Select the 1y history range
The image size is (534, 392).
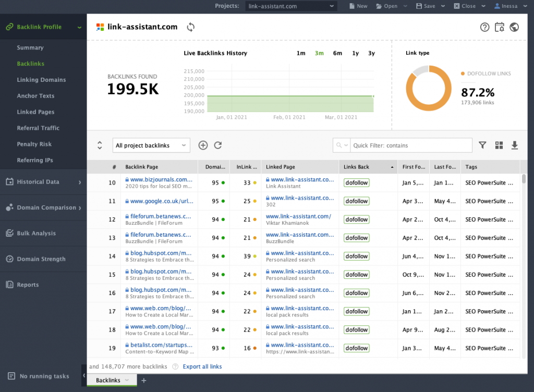coord(356,53)
